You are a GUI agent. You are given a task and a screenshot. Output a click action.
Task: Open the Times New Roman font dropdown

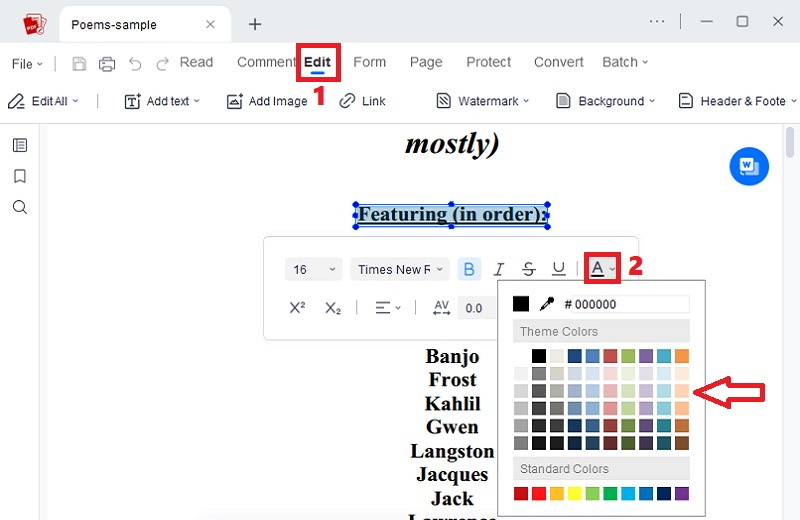(399, 269)
